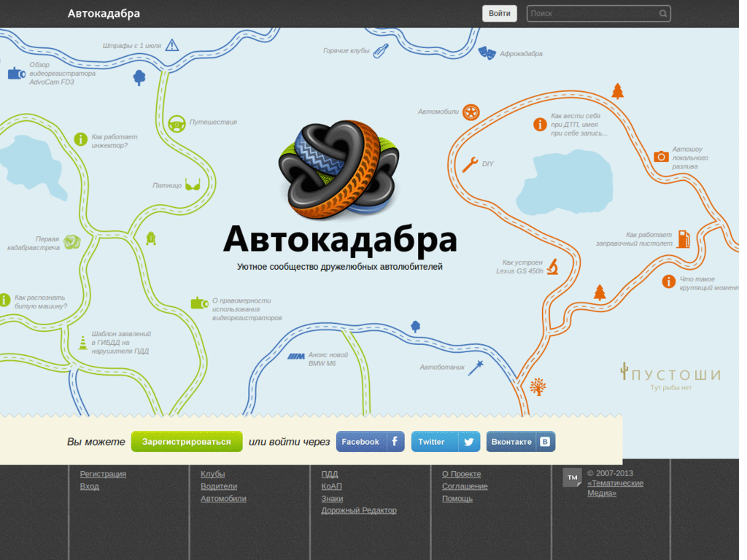Click the bikini icon next to Пятницо
Viewport: 747px width, 560px height.
193,184
